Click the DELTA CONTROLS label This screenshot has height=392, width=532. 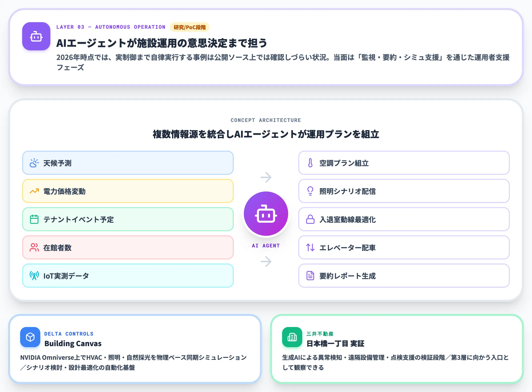[x=69, y=334]
